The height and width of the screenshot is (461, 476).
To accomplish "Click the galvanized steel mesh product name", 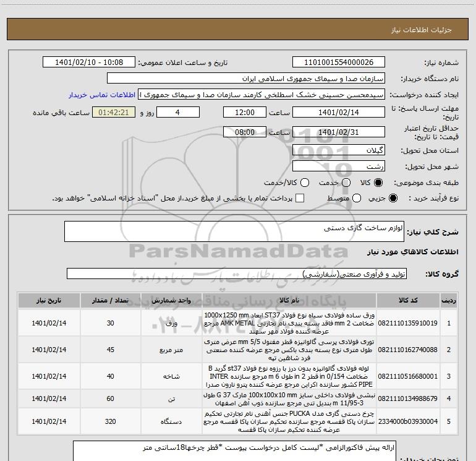I will click(x=289, y=350).
